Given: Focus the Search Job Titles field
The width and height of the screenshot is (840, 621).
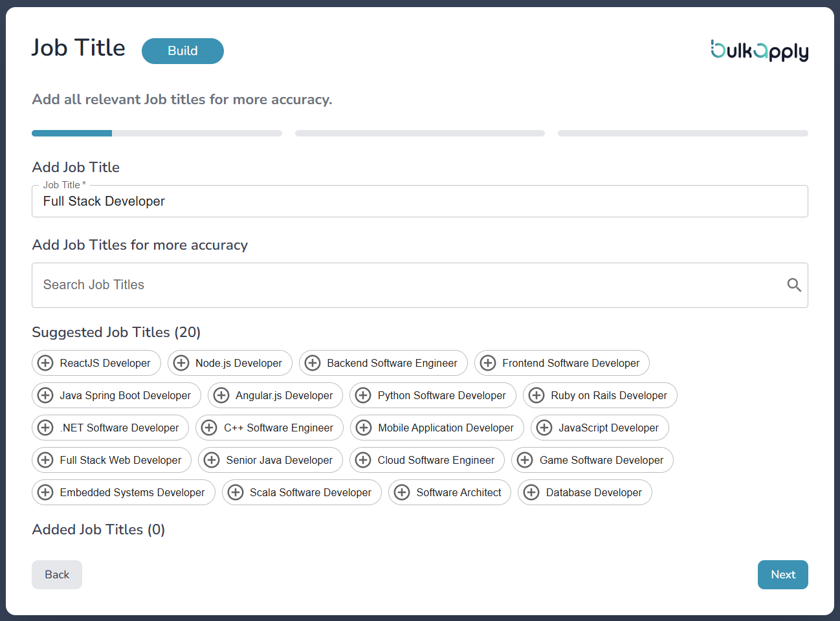Looking at the screenshot, I should (x=408, y=285).
